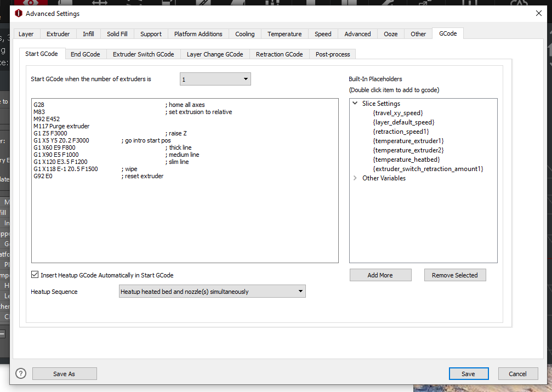Image resolution: width=552 pixels, height=392 pixels.
Task: Click the M83 line in Start GCode
Action: (133, 112)
